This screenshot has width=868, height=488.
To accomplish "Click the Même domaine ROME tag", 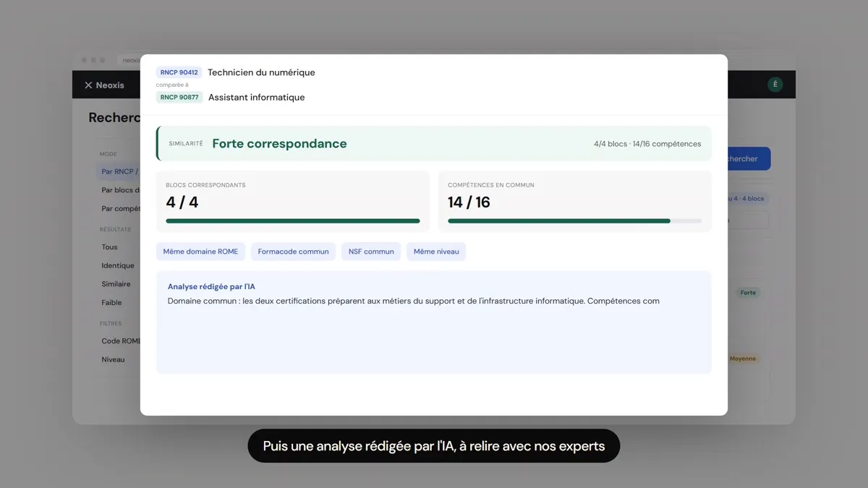I will [x=200, y=252].
